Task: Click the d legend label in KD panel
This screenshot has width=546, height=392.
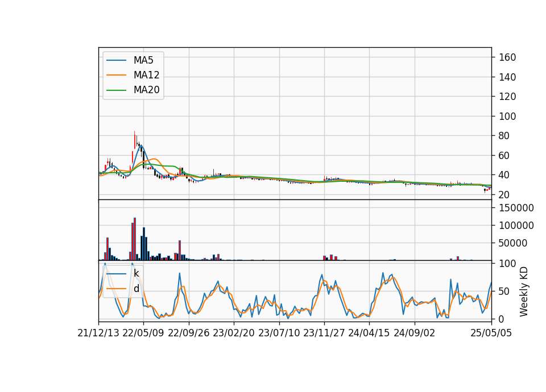Action: click(x=136, y=289)
